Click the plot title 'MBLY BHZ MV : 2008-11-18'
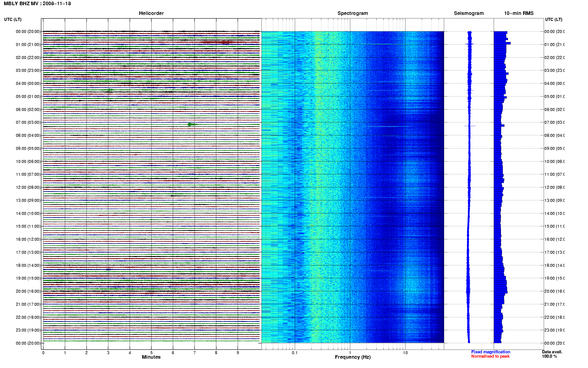 37,4
